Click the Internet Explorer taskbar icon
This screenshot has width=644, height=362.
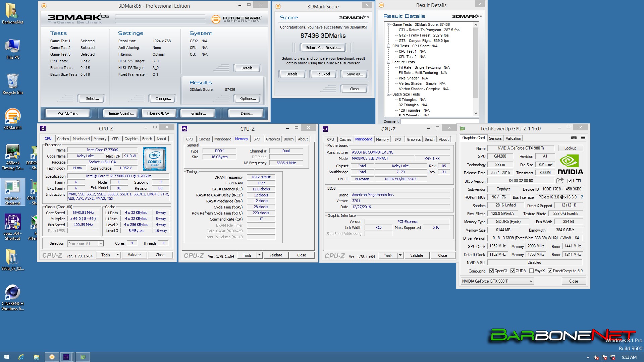[21, 357]
